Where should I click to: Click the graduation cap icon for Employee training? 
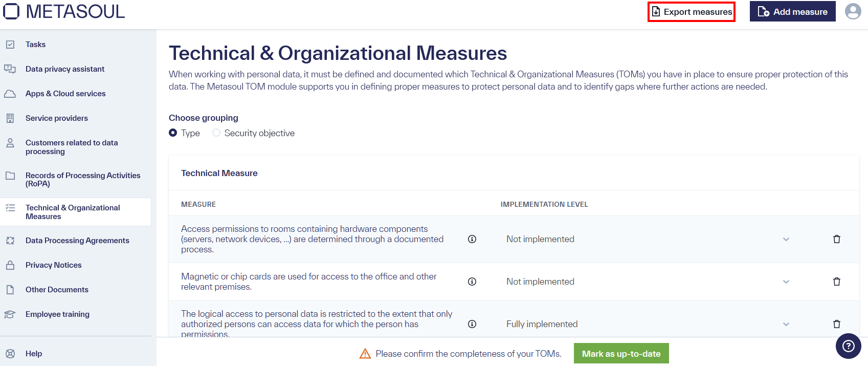click(x=10, y=314)
